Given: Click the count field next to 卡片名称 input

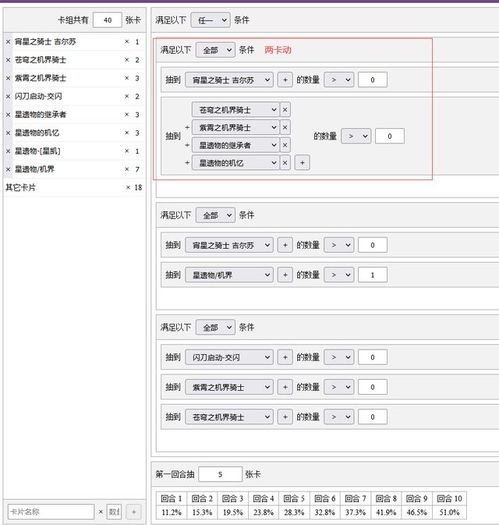Looking at the screenshot, I should pyautogui.click(x=114, y=512).
